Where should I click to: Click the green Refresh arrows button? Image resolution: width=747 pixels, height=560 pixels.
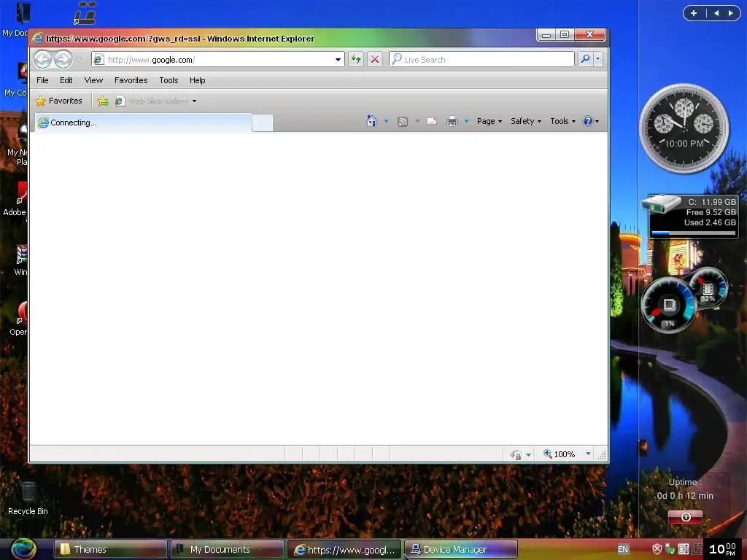356,59
